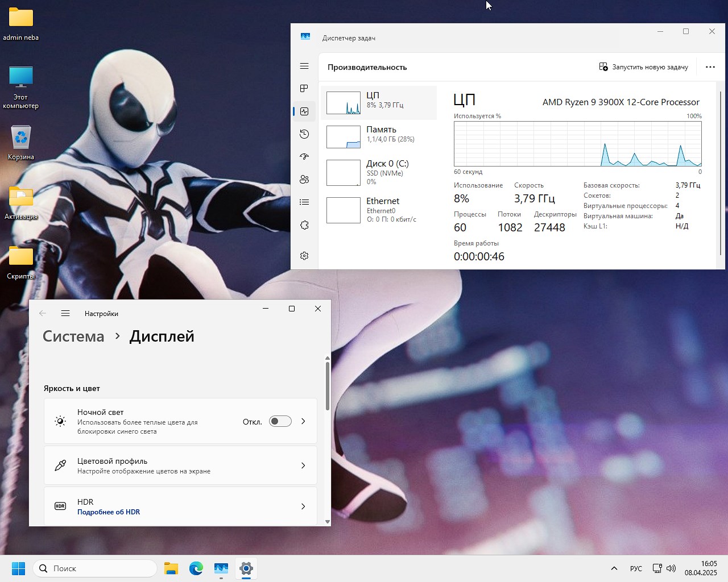Expand Night light settings chevron
Screen dimensions: 728x582
click(x=303, y=421)
